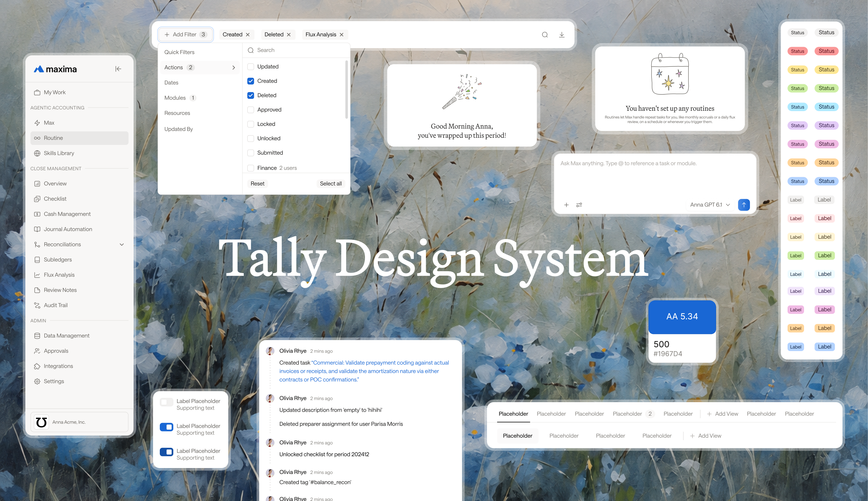Uncheck the Created checkbox

pos(251,81)
